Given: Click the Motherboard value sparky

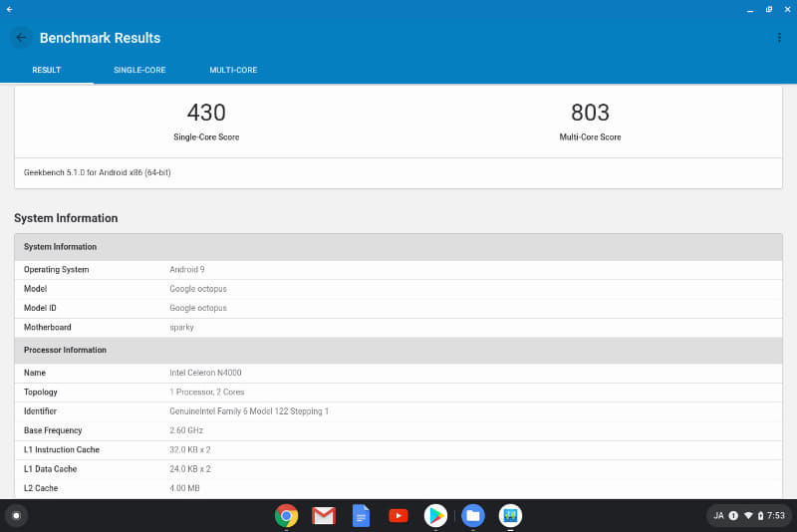Looking at the screenshot, I should pyautogui.click(x=181, y=327).
